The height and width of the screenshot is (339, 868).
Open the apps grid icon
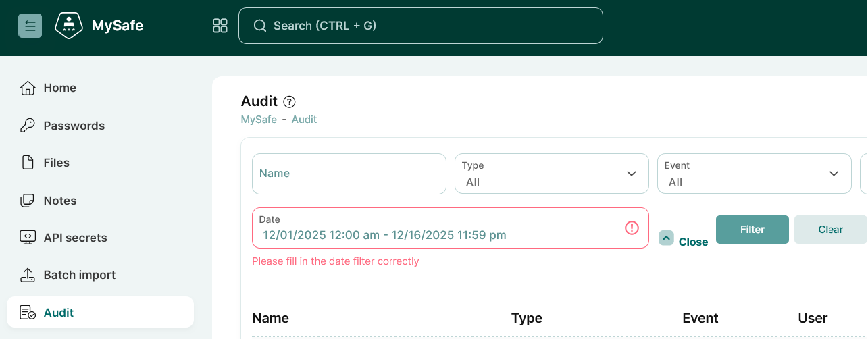pyautogui.click(x=220, y=26)
